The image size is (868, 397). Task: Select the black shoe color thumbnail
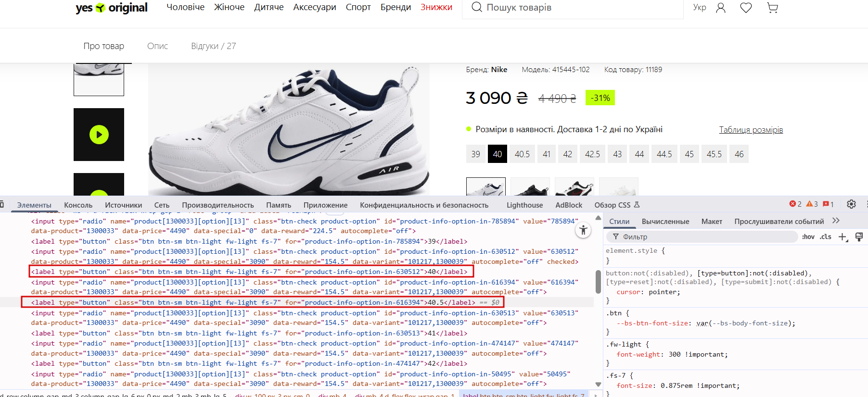[x=530, y=186]
